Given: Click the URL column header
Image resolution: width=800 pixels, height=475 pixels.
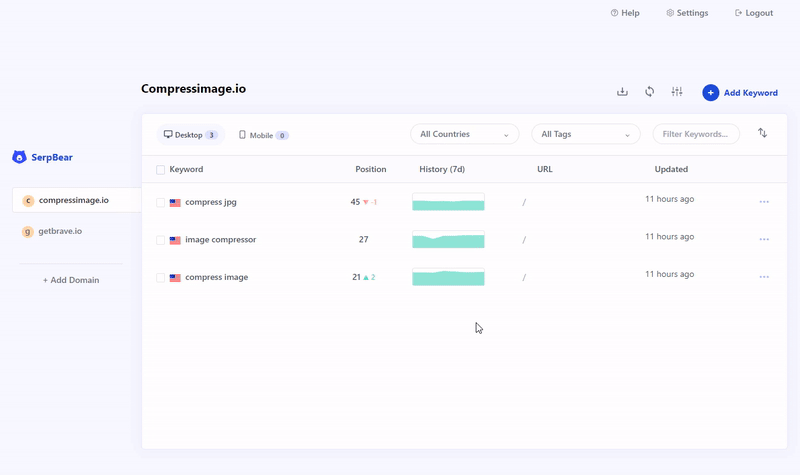Looking at the screenshot, I should (x=544, y=169).
